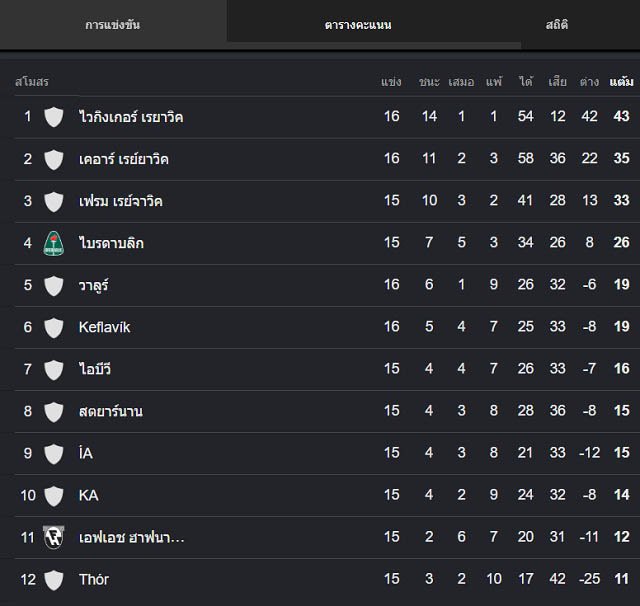
Task: Select the ตารางคะแนน tab
Action: point(358,24)
